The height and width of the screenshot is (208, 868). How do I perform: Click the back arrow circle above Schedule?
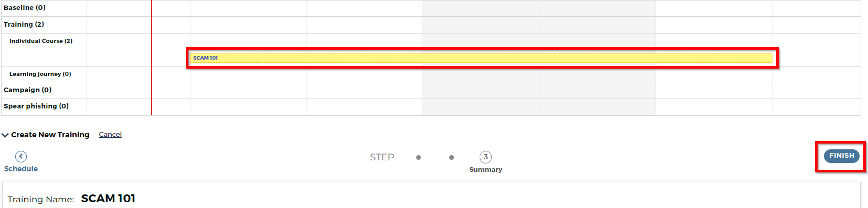[x=21, y=157]
